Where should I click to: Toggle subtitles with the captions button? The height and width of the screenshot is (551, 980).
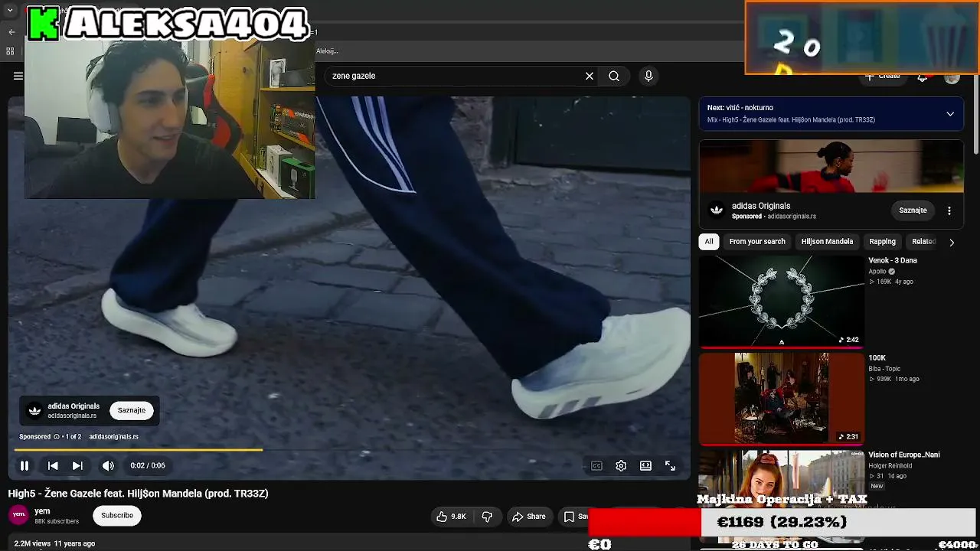(x=596, y=465)
